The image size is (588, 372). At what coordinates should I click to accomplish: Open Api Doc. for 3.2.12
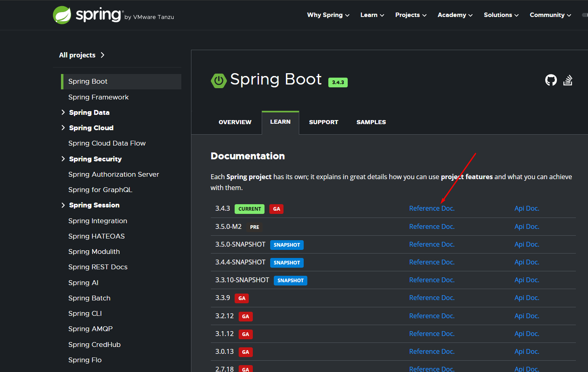[x=527, y=316]
